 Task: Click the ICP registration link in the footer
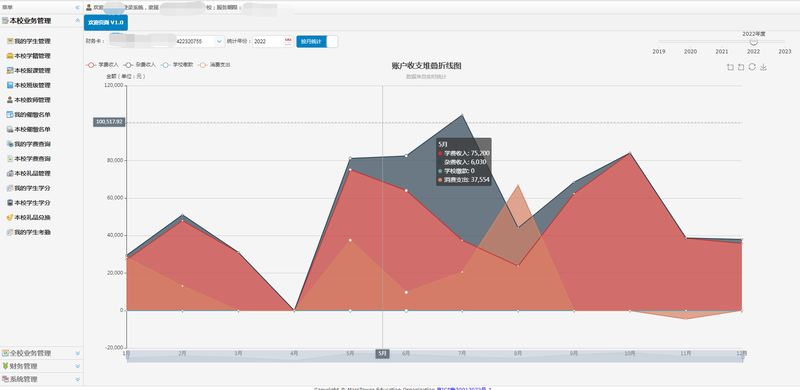tap(464, 388)
